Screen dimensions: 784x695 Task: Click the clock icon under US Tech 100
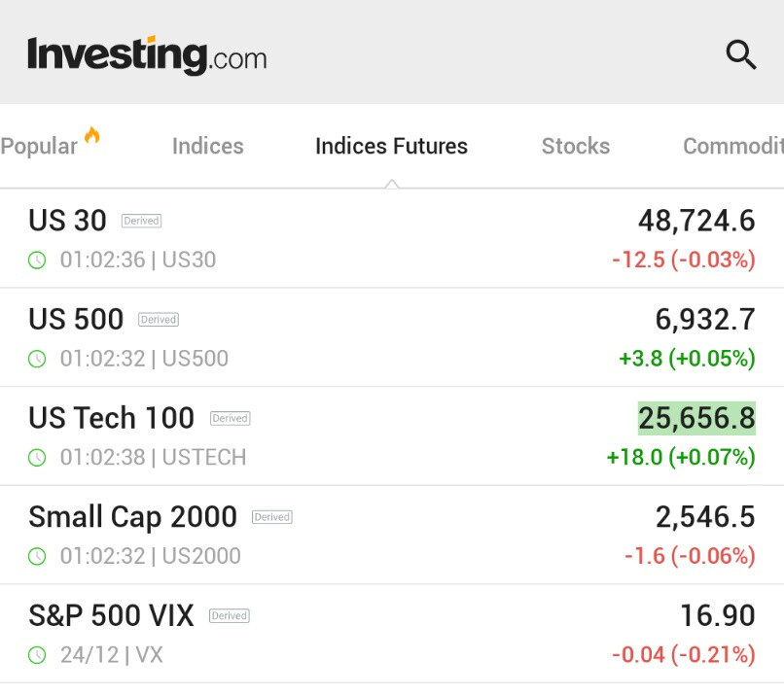[x=37, y=457]
